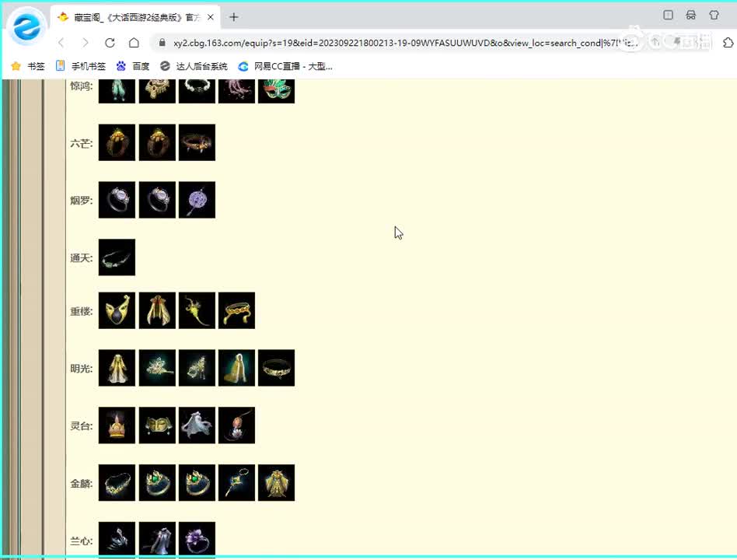Close the 藏宝阁 tab
737x560 pixels.
coord(211,17)
